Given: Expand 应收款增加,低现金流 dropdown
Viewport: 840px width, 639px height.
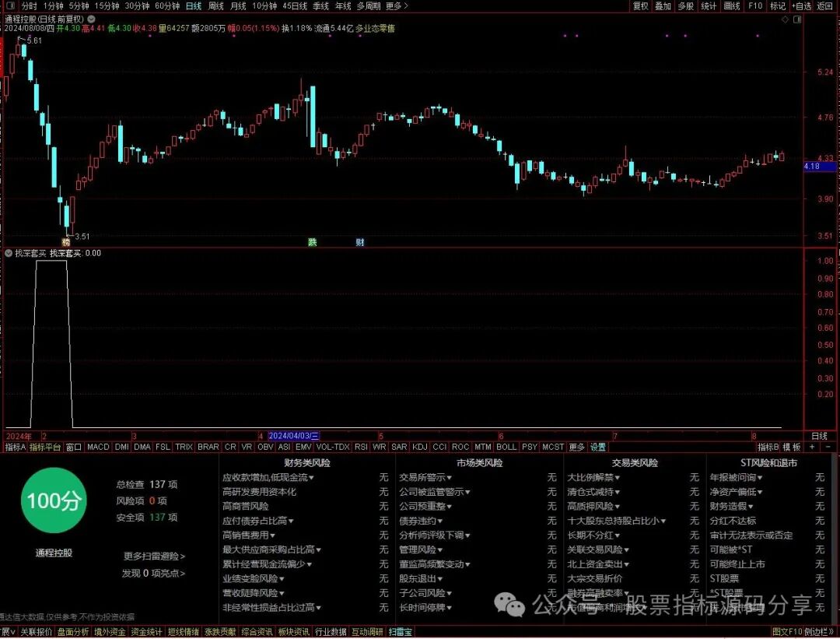Looking at the screenshot, I should point(268,477).
